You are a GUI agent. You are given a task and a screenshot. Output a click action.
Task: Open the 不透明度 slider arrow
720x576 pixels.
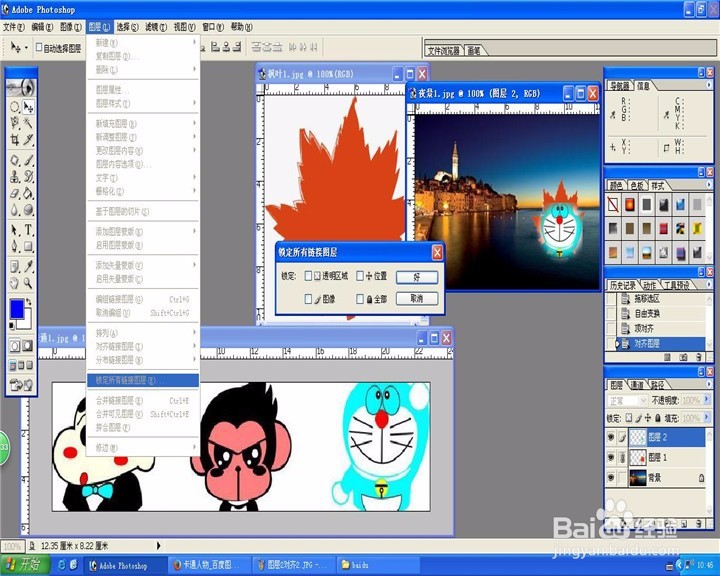click(x=706, y=400)
